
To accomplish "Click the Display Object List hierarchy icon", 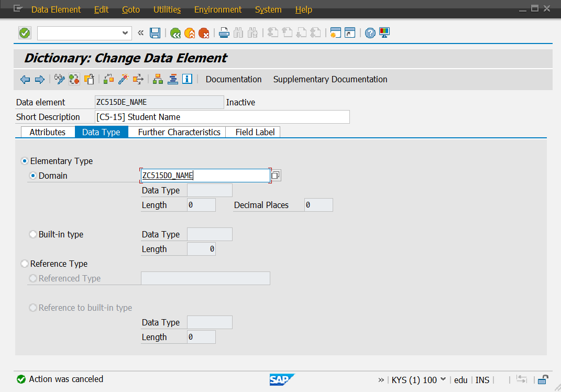I will (x=158, y=80).
